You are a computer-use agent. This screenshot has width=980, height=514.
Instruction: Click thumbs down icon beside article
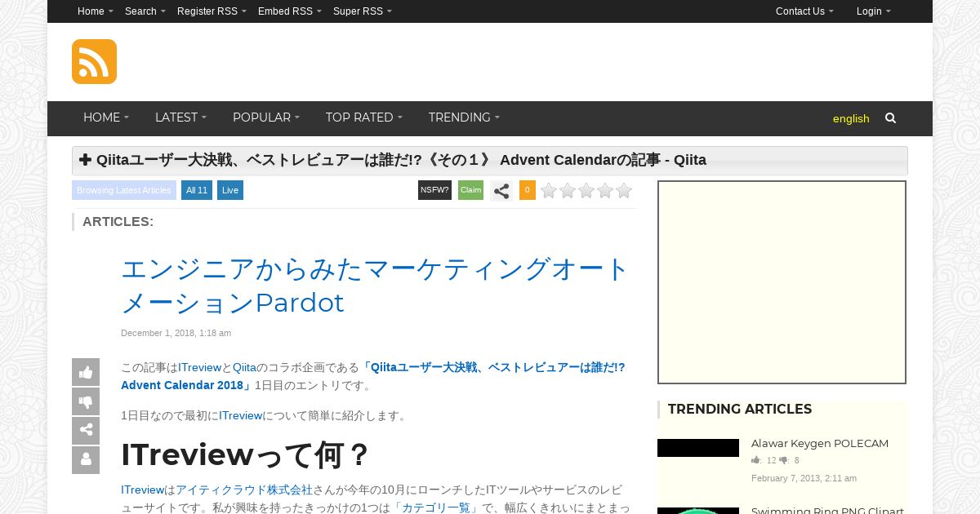click(86, 401)
